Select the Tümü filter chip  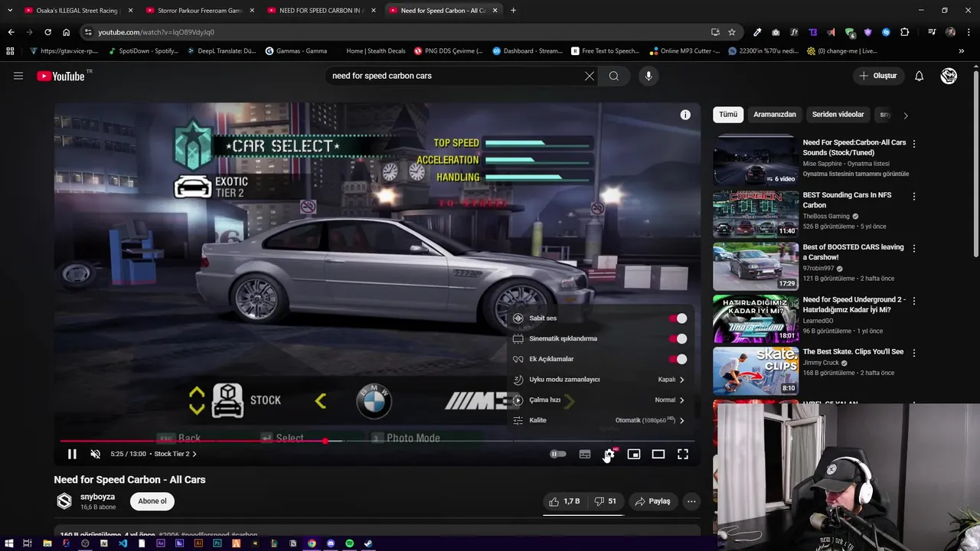tap(728, 115)
